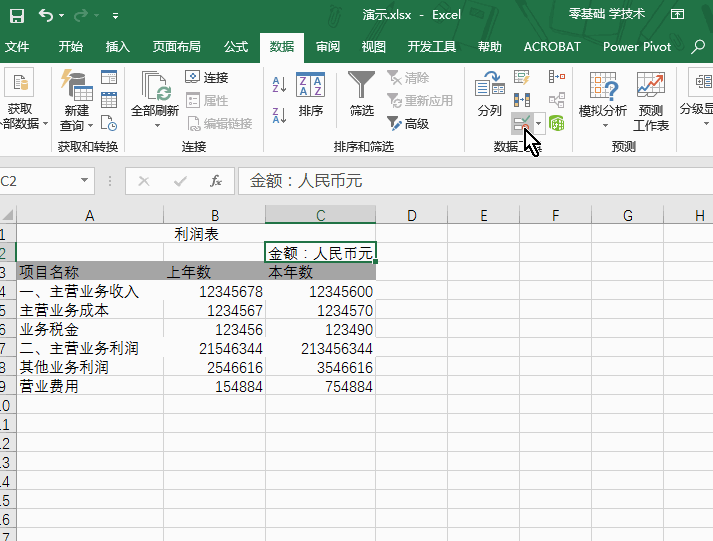Click account name 零基础 学技术
Image resolution: width=713 pixels, height=541 pixels.
607,15
